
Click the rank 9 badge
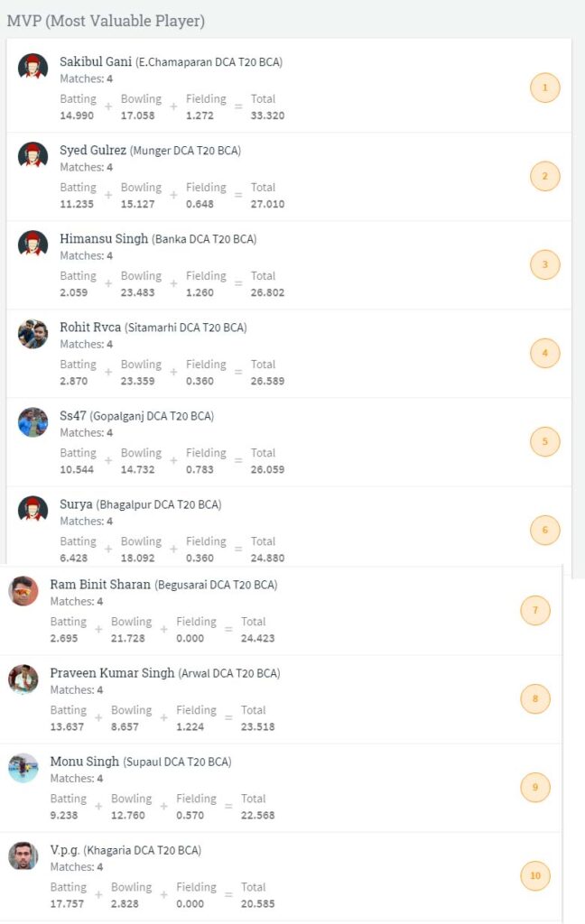tap(534, 787)
